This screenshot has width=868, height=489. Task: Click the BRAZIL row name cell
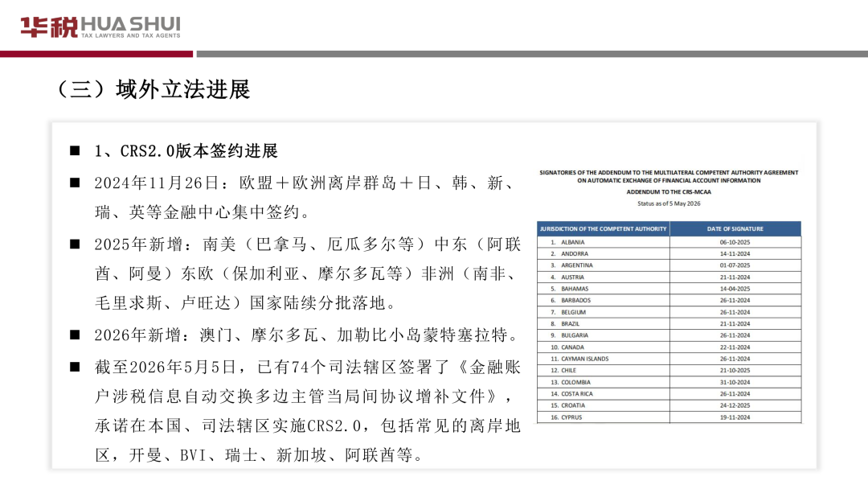(x=604, y=323)
